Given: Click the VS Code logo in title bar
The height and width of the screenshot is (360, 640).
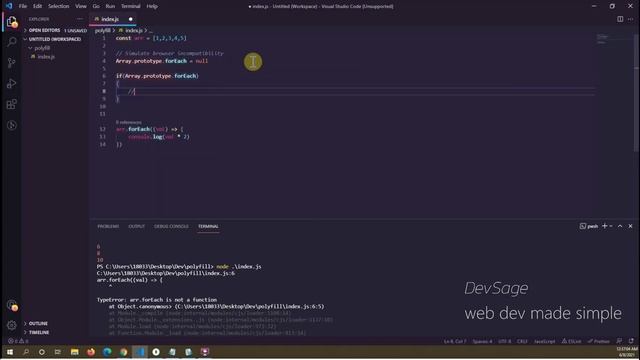Looking at the screenshot, I should (9, 6).
